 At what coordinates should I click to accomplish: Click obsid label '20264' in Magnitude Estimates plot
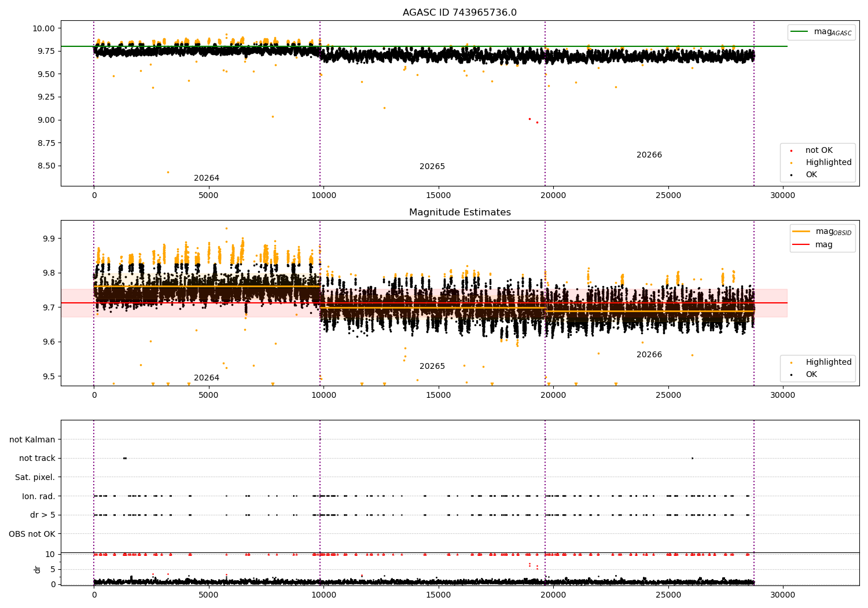207,378
